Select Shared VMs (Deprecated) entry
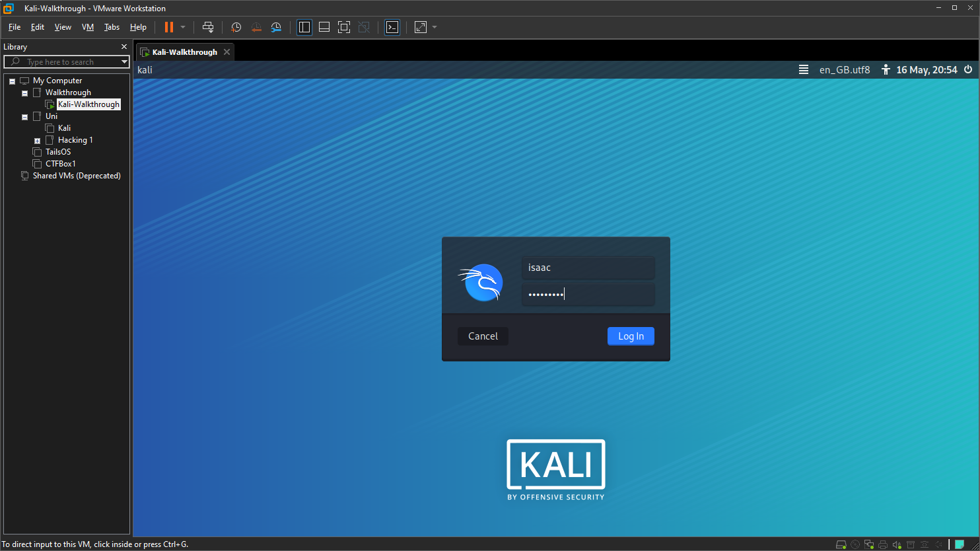980x551 pixels. point(77,176)
